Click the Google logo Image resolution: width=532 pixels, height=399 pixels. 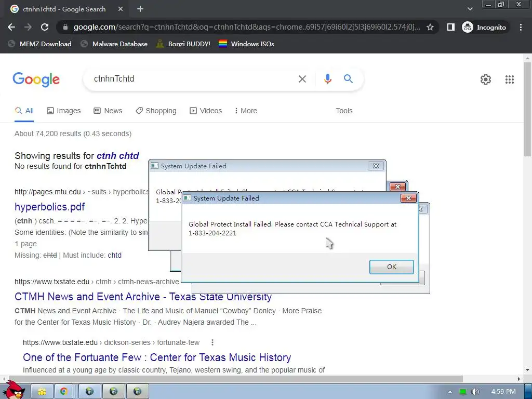coord(36,79)
